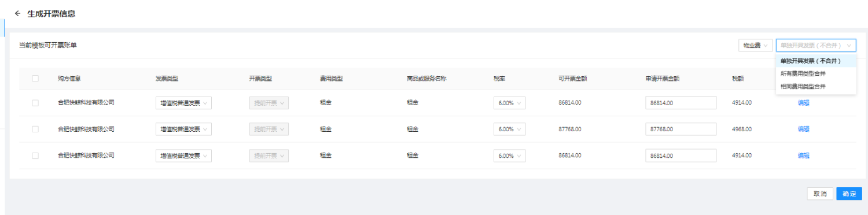Go back using the arrow beside 生成开票信息
This screenshot has width=868, height=215.
click(x=17, y=13)
